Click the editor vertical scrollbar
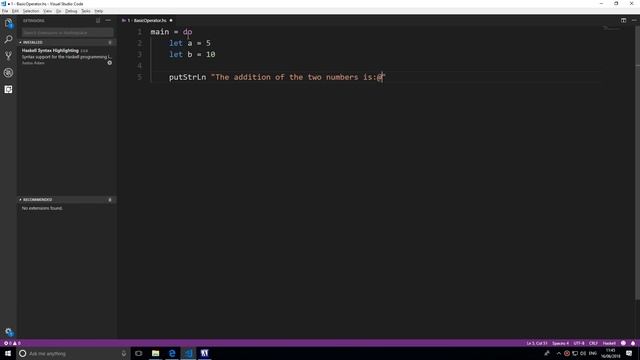This screenshot has height=360, width=640. point(638,163)
